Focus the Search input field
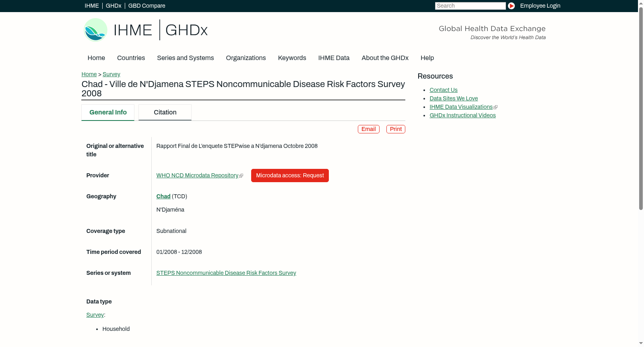 [x=470, y=6]
